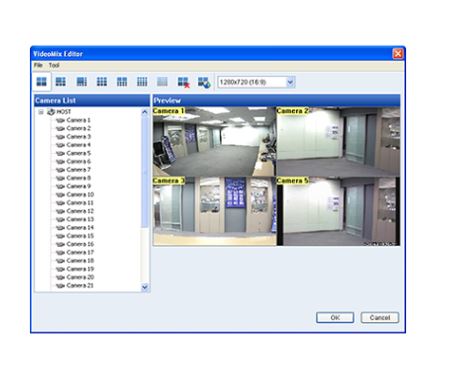Click the layout icon with a red X
This screenshot has width=458, height=379.
pyautogui.click(x=183, y=82)
